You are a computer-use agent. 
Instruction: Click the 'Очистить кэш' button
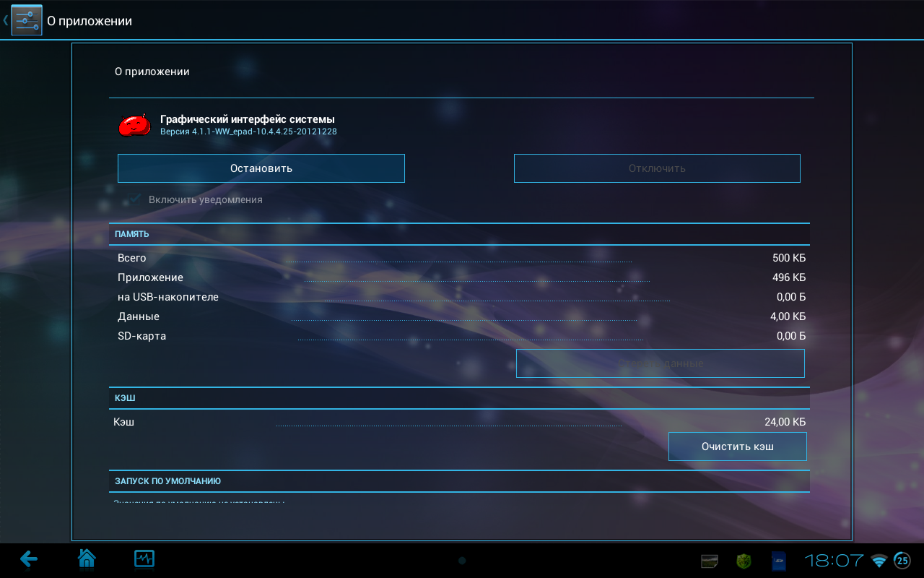click(737, 447)
